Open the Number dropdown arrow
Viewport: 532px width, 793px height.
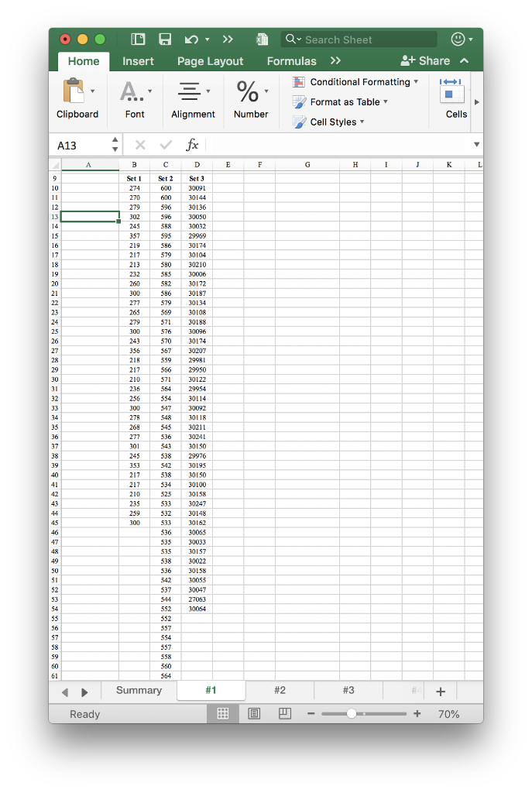point(266,91)
